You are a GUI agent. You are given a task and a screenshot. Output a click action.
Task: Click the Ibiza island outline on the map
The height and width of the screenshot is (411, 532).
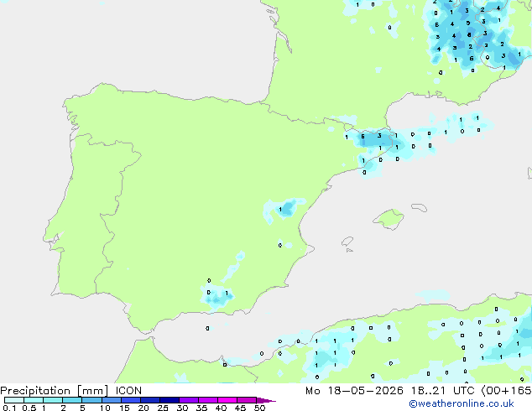click(347, 242)
